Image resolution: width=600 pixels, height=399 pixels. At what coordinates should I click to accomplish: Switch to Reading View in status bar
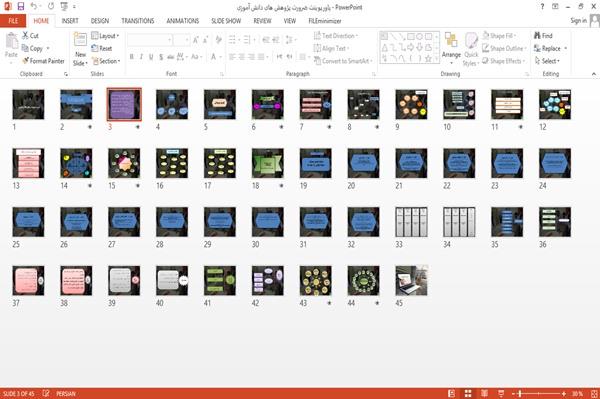click(484, 394)
